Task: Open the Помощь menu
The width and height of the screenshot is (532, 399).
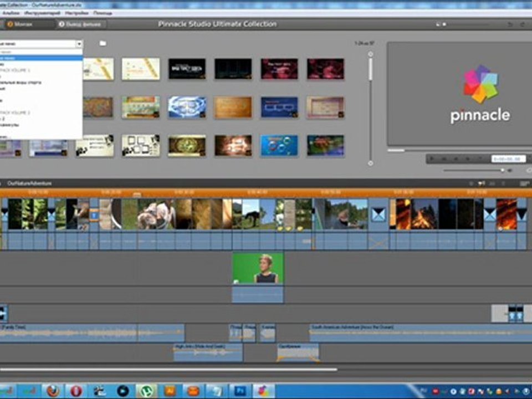Action: [x=103, y=13]
